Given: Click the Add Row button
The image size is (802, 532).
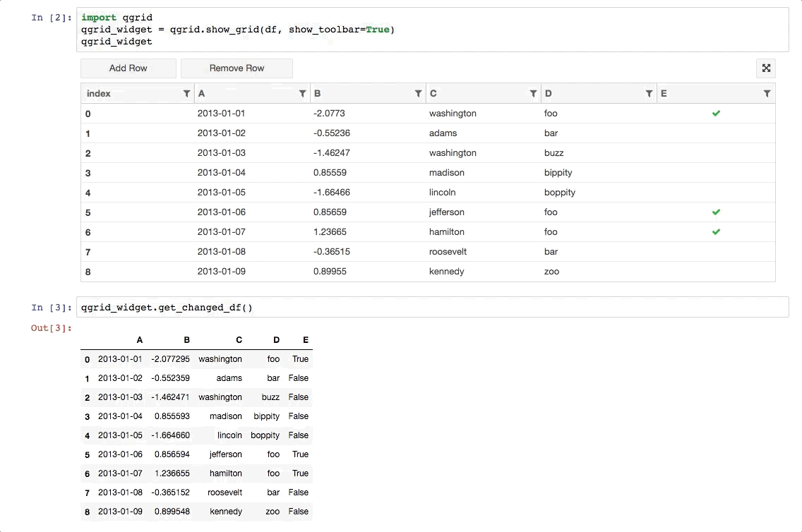Looking at the screenshot, I should click(128, 68).
